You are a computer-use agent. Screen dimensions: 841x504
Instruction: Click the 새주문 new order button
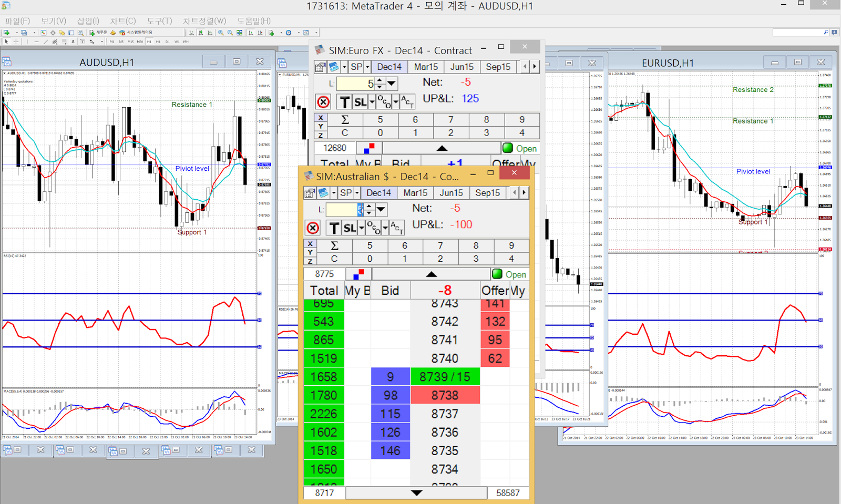point(98,33)
